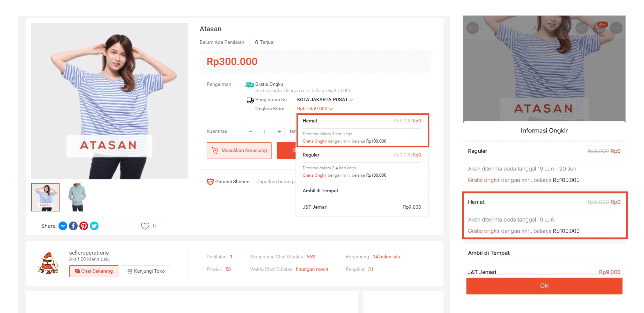Click Chat Sekarang button
The width and height of the screenshot is (644, 313).
pyautogui.click(x=94, y=271)
